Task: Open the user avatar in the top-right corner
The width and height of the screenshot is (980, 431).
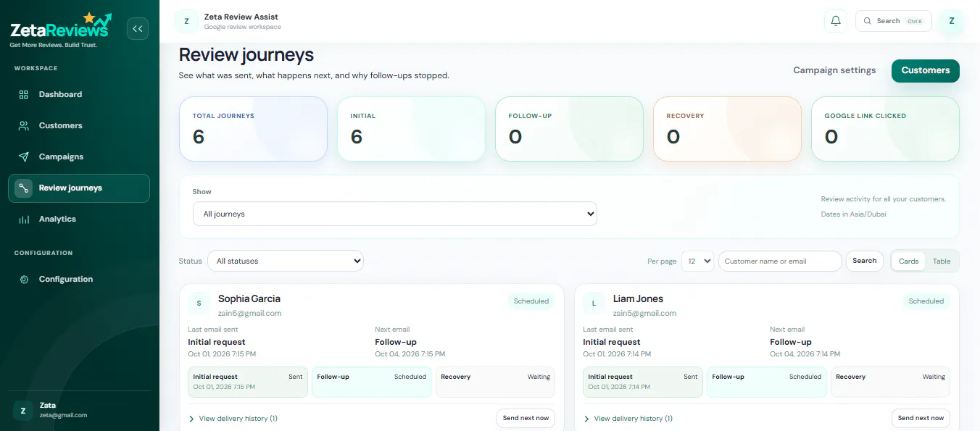Action: click(951, 21)
